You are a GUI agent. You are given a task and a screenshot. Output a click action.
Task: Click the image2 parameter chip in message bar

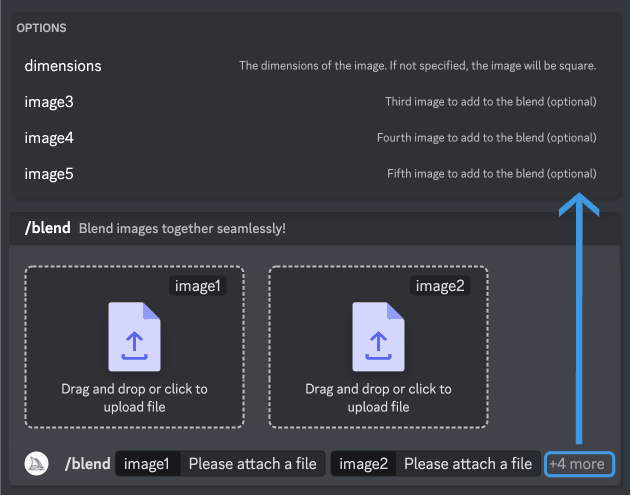[x=363, y=463]
